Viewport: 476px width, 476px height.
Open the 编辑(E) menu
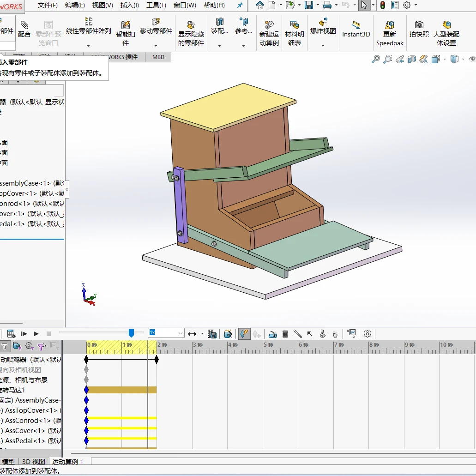click(75, 5)
